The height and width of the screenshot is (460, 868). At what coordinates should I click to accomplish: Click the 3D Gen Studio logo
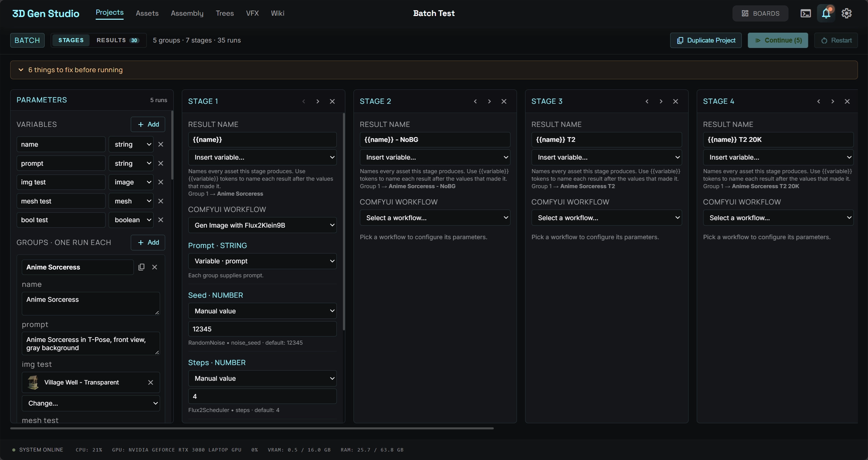[x=46, y=13]
